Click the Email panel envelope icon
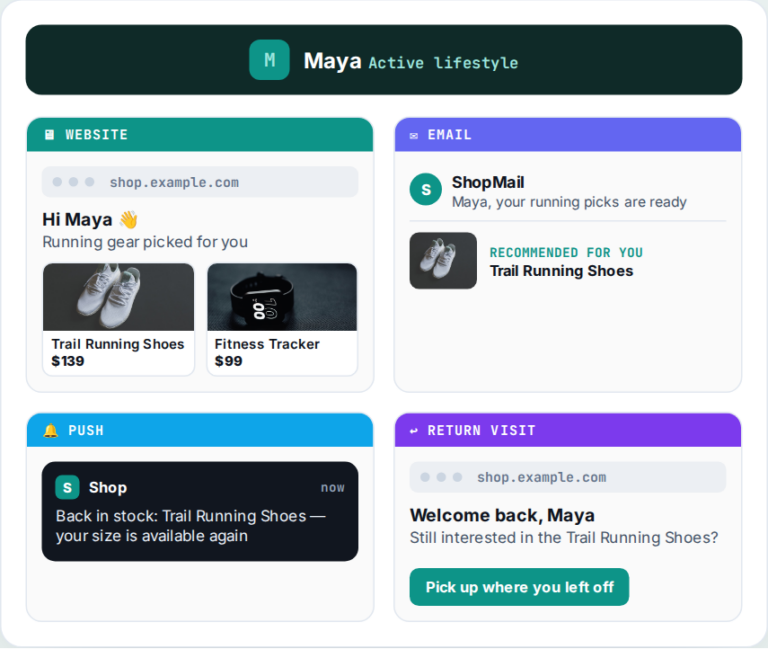 tap(414, 136)
